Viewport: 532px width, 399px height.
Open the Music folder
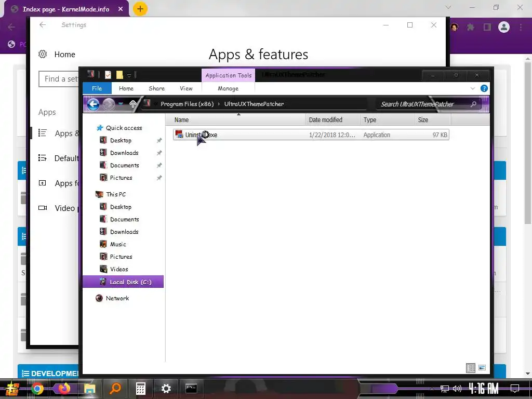[x=118, y=244]
